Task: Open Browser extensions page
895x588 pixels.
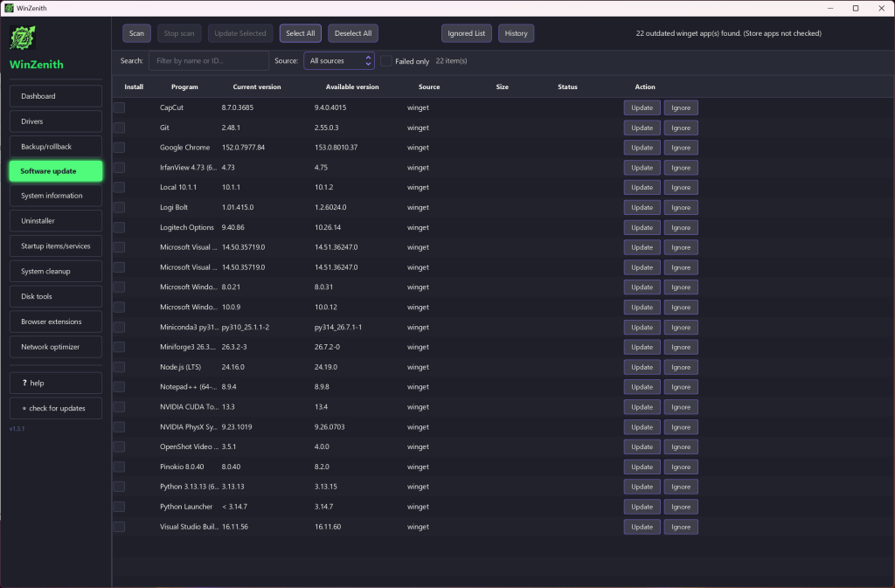Action: tap(56, 322)
